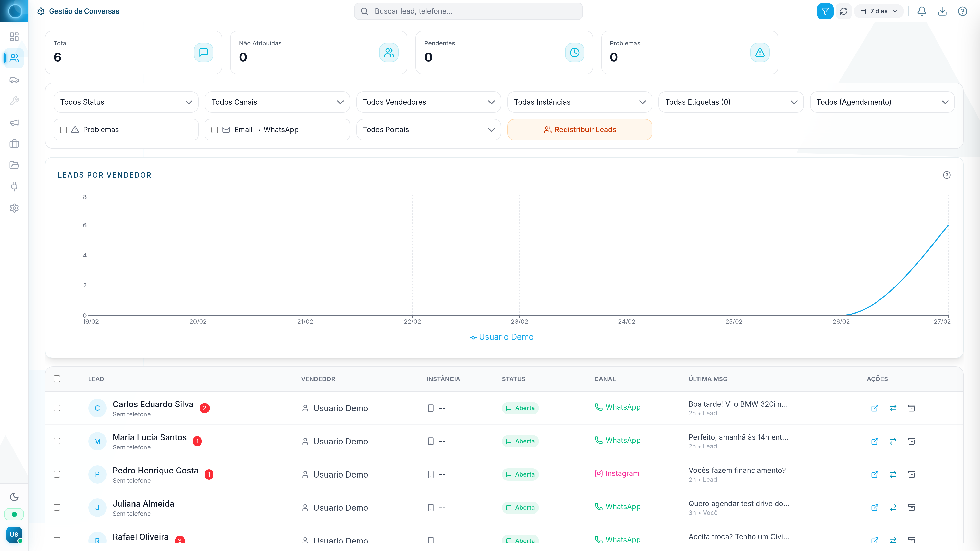Select the vehicles (car) icon in sidebar
Screen dimensions: 980x551
(x=14, y=80)
